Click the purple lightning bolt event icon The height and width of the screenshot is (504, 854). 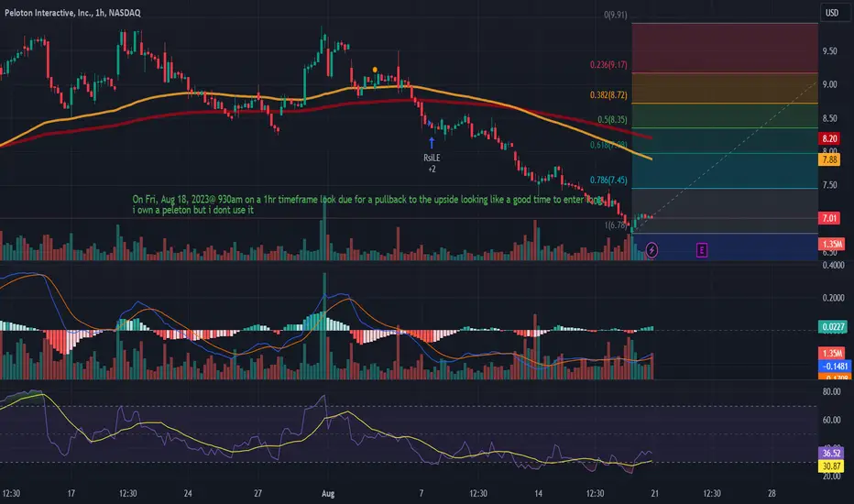click(x=651, y=250)
